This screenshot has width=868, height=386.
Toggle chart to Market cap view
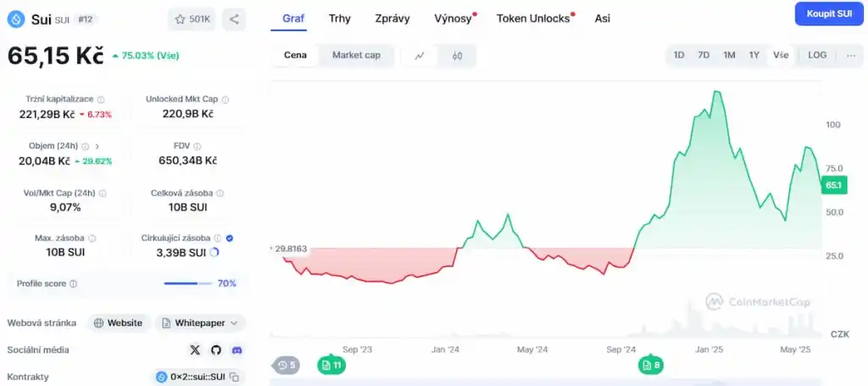(356, 55)
